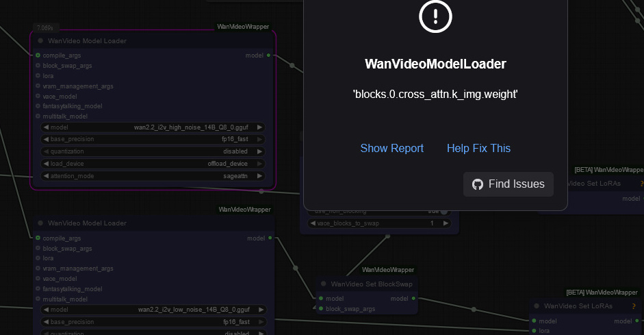
Task: Click left arrow of high_noise model selector
Action: pos(46,127)
